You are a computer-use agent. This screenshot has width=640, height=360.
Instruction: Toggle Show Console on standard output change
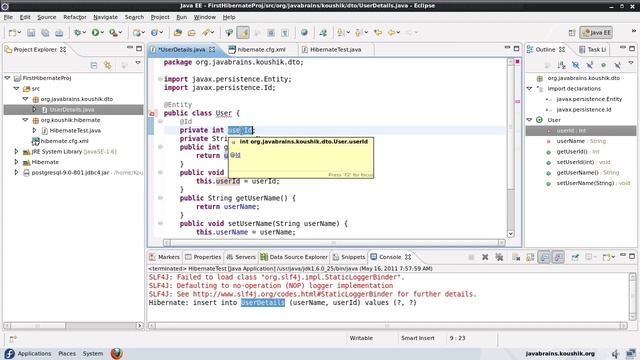[544, 257]
